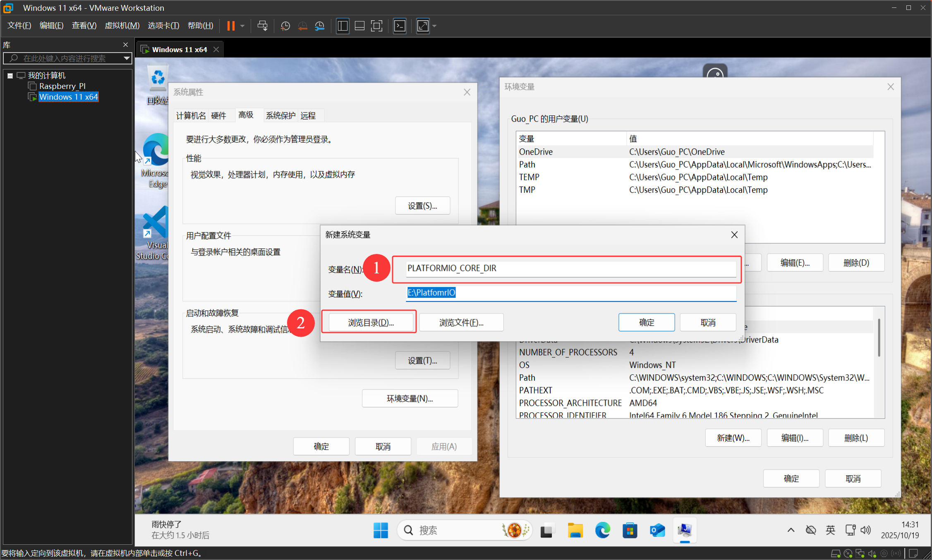Click 浏览文件(F)... button
This screenshot has height=560, width=932.
coord(461,323)
